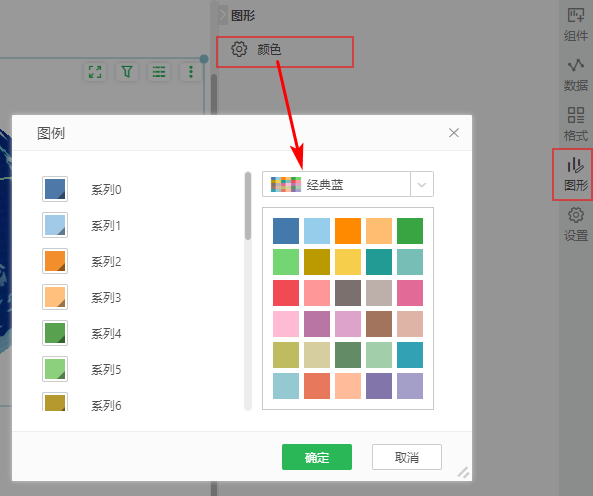
Task: Pick the mustard gold palette color
Action: coord(317,262)
